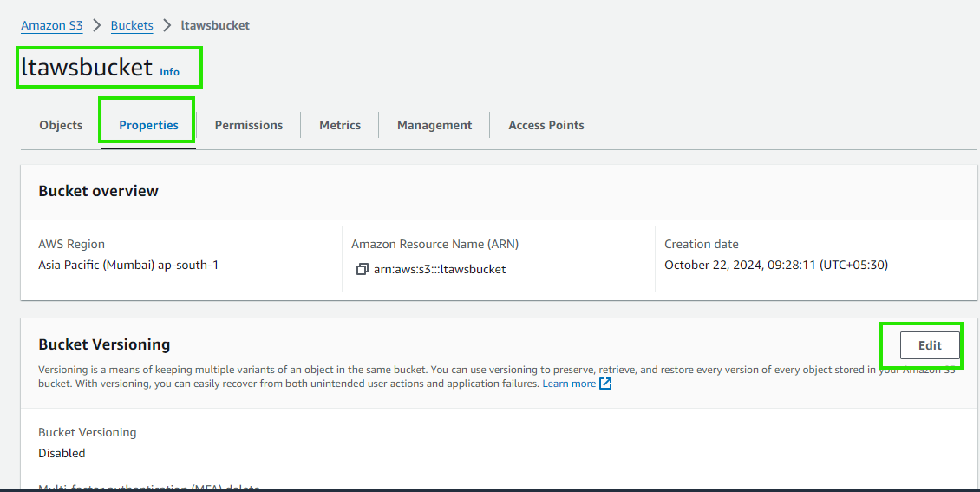Open the Info link next to ltawsbucket

click(x=169, y=72)
